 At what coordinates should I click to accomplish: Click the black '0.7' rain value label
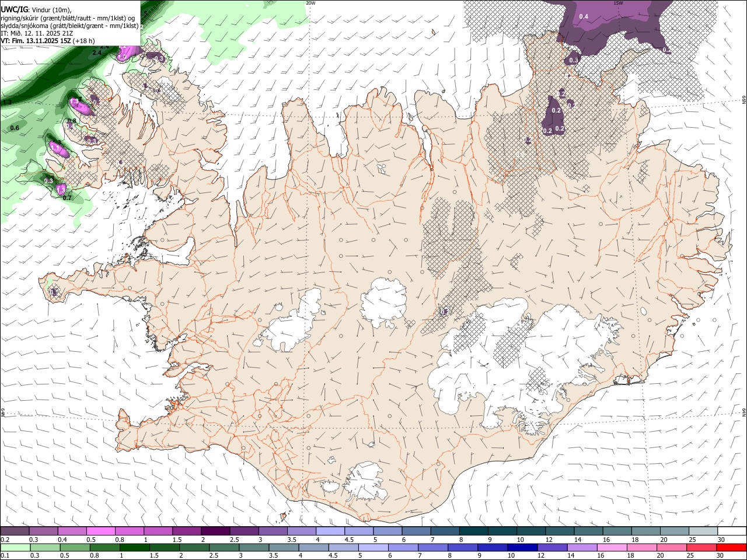tap(67, 198)
